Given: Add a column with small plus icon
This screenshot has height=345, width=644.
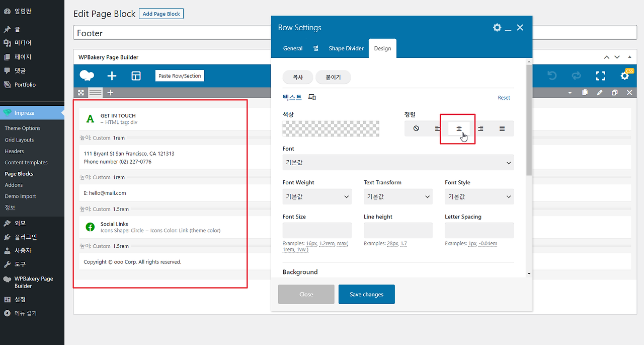Looking at the screenshot, I should tap(110, 93).
